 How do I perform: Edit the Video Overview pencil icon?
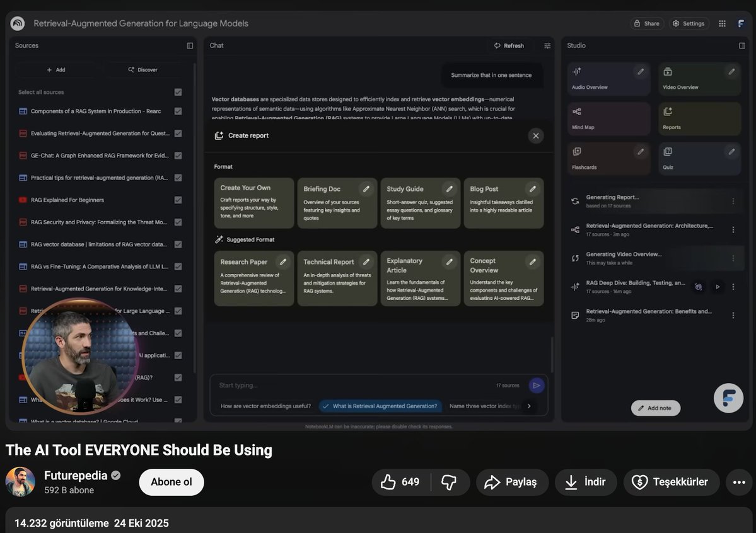tap(731, 72)
